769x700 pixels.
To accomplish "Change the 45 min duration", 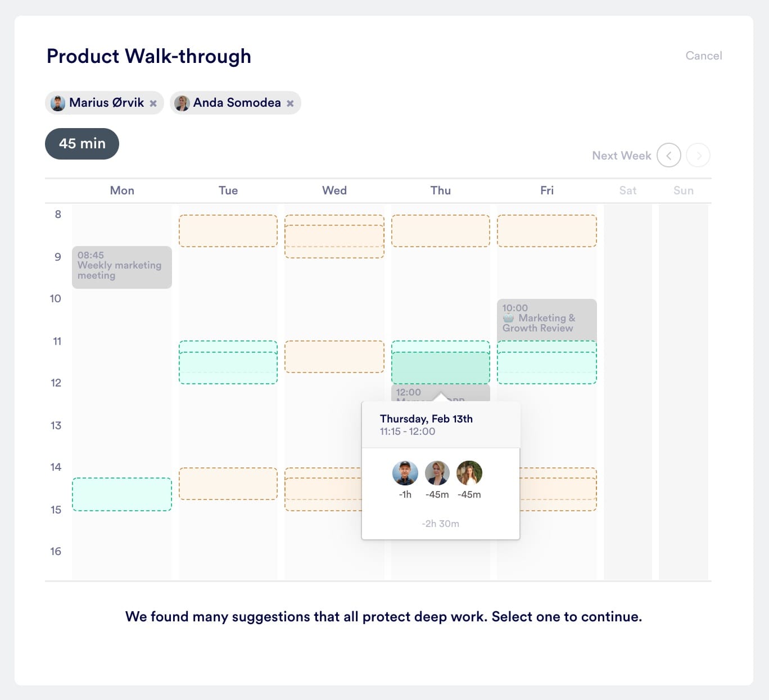I will 82,144.
